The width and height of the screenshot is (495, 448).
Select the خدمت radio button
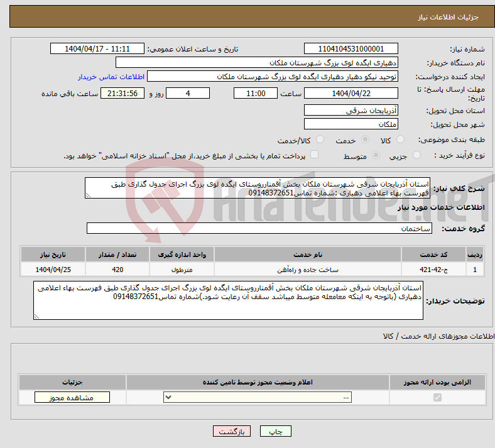(x=365, y=139)
